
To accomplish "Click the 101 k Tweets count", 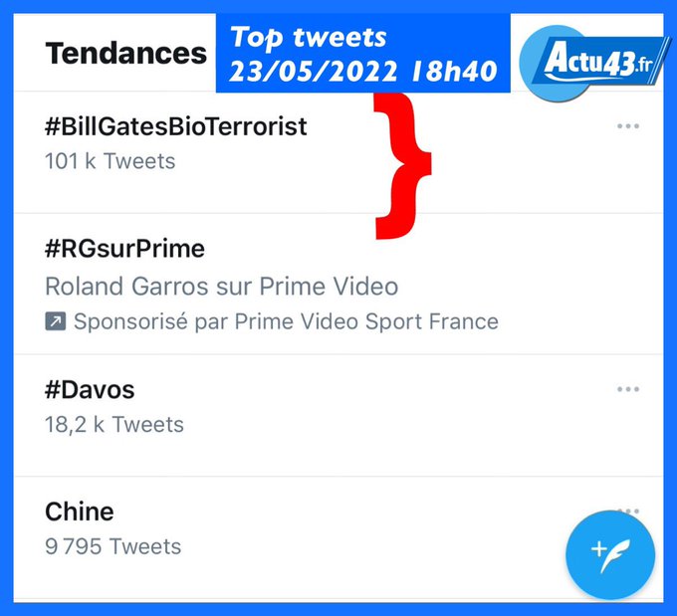I will pyautogui.click(x=111, y=161).
